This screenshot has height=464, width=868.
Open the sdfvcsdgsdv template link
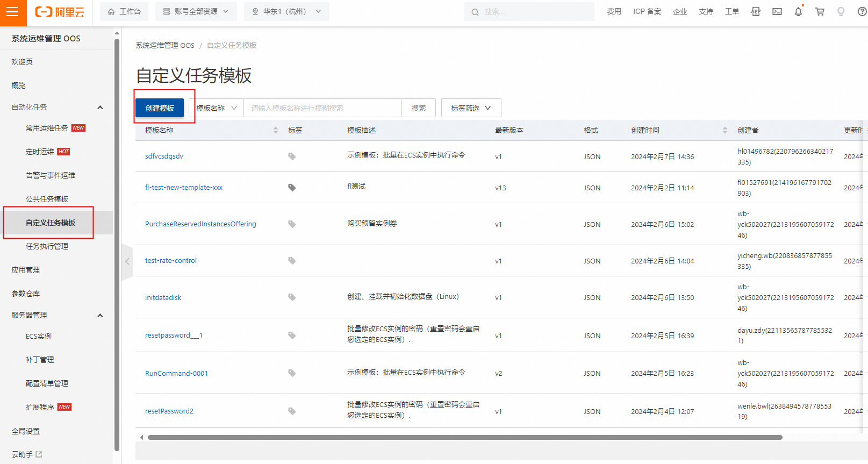click(x=164, y=156)
